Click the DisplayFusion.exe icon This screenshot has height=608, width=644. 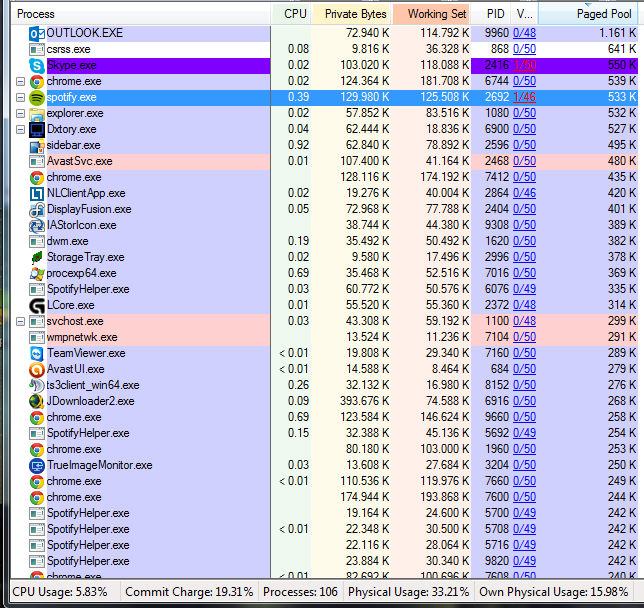tap(37, 210)
